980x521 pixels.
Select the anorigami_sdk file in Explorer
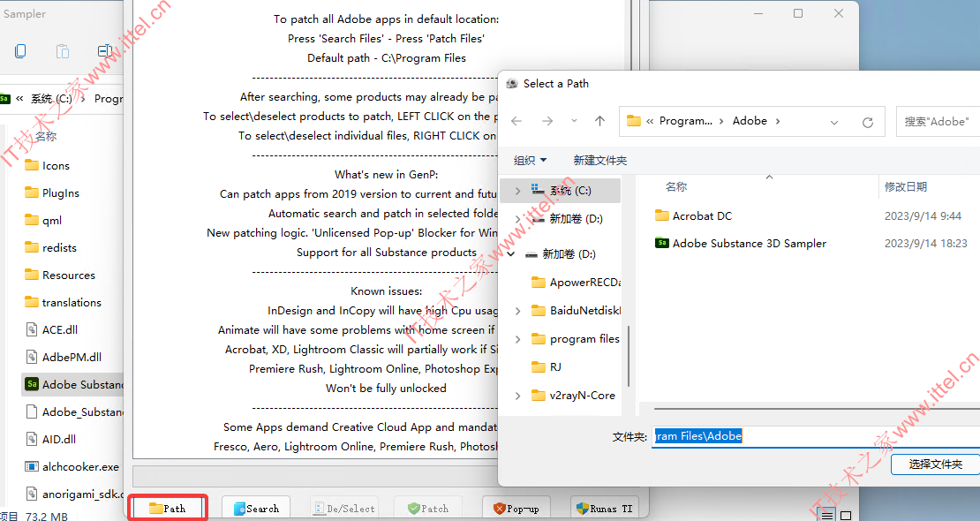72,494
